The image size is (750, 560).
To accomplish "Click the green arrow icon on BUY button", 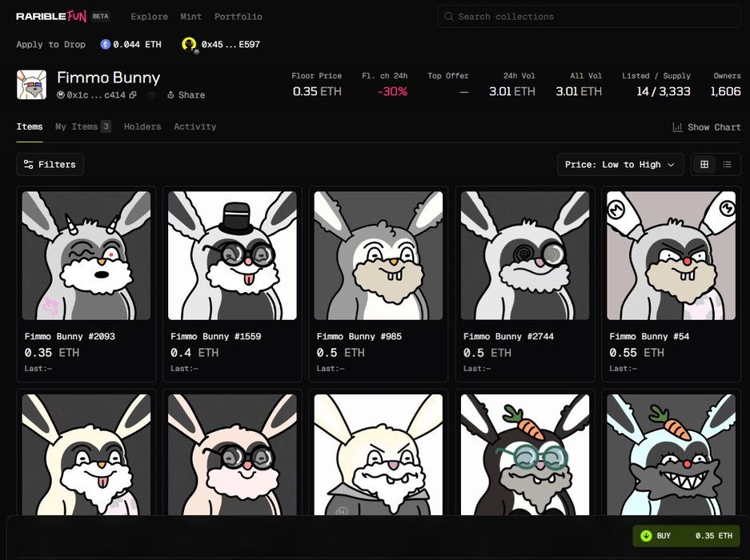I will [646, 536].
